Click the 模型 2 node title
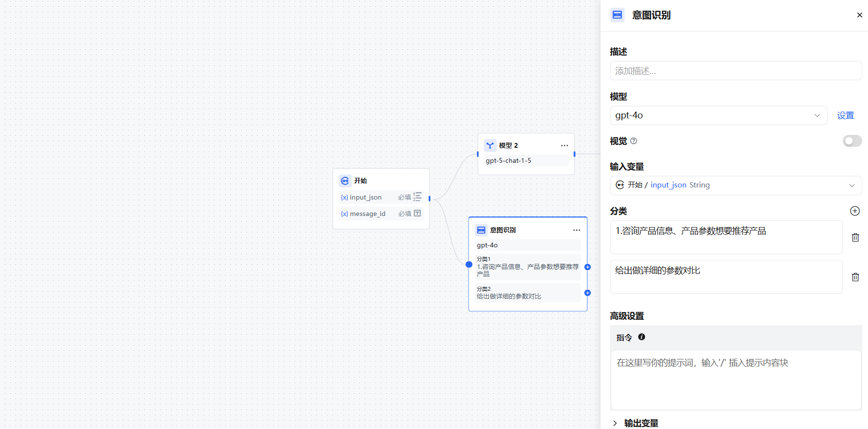Viewport: 868px width, 429px height. [x=508, y=145]
